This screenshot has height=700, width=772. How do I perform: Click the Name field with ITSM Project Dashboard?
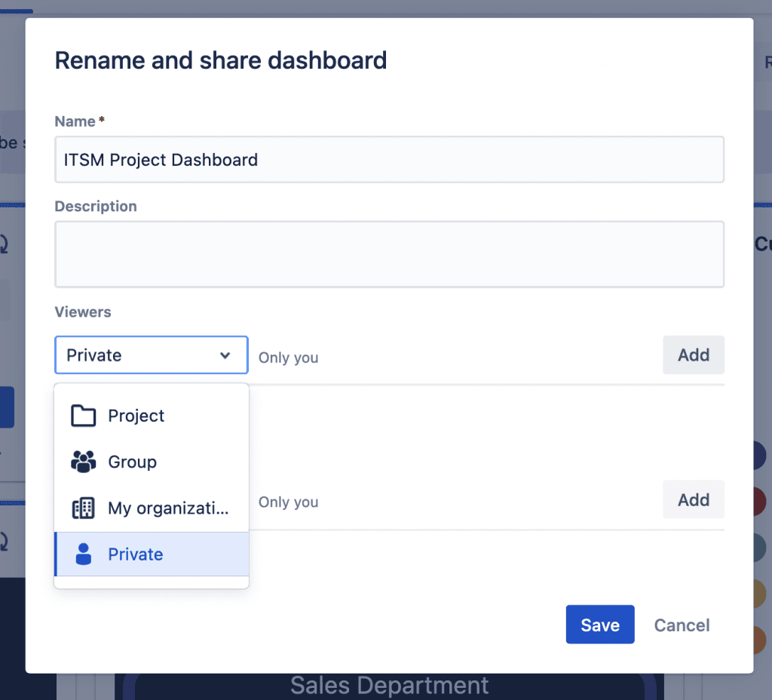click(x=389, y=159)
